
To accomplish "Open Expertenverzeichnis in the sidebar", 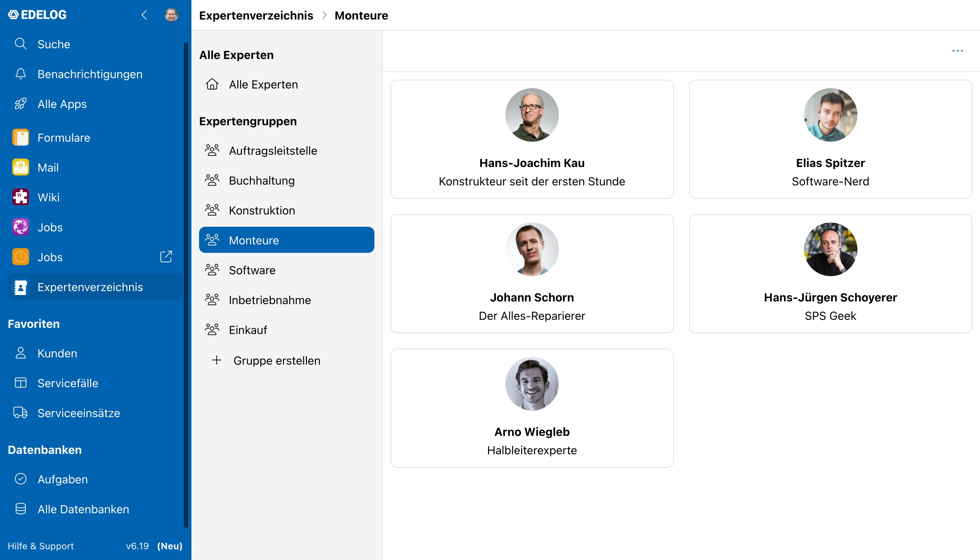I will point(95,287).
